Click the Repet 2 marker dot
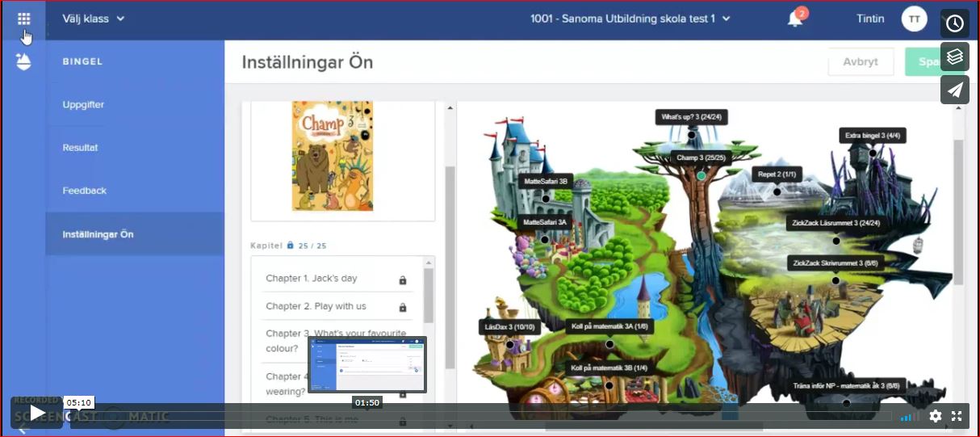 (777, 192)
